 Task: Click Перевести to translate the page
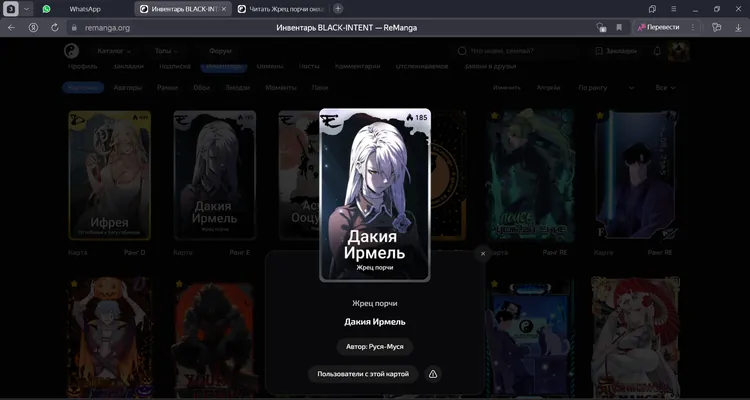(x=658, y=28)
